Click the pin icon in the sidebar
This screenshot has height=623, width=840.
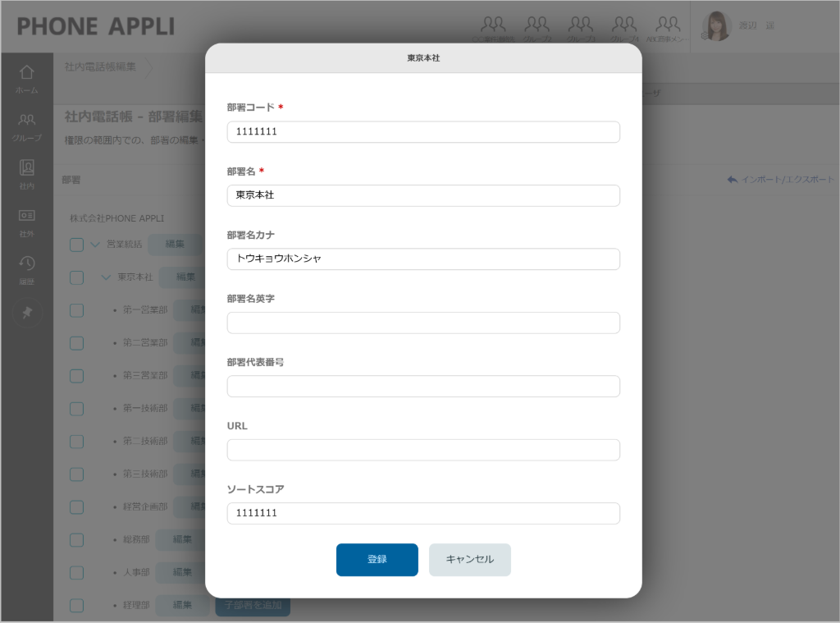pyautogui.click(x=27, y=314)
